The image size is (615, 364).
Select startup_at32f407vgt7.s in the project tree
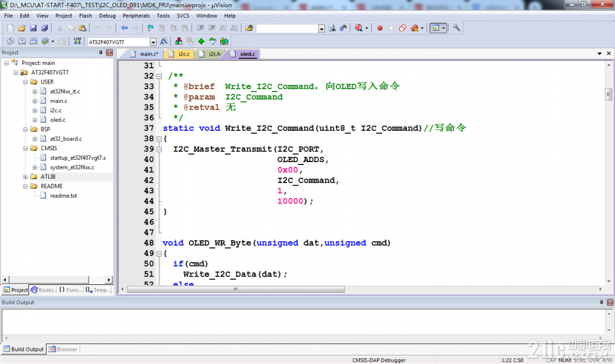tap(77, 158)
